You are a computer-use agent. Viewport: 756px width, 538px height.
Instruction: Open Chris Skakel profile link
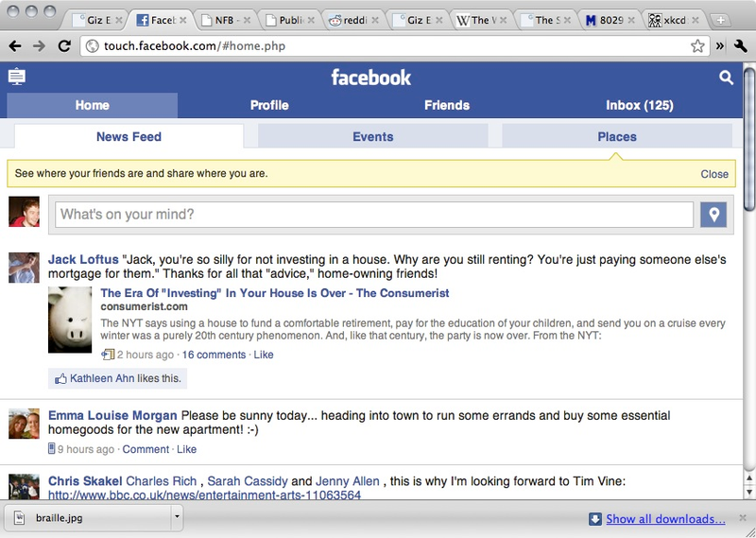85,481
